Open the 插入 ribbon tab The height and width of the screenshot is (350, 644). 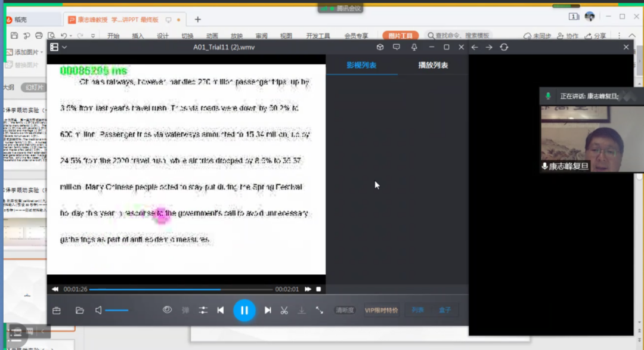(138, 36)
